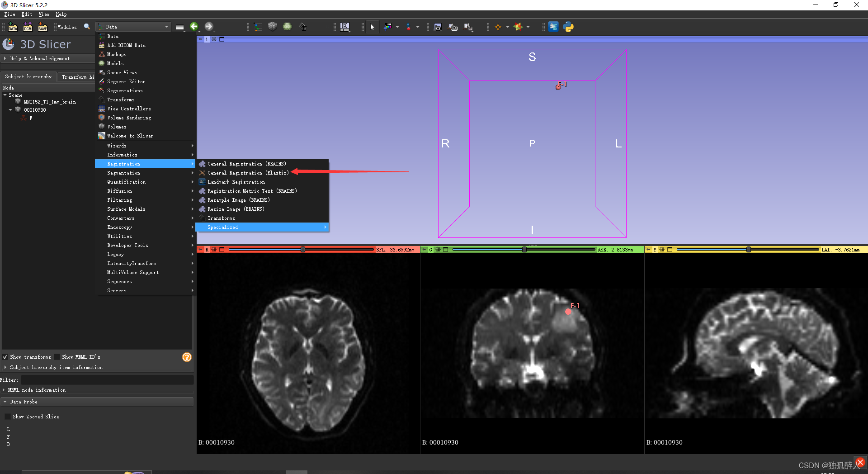Click the slice intersections icon
The image size is (868, 474).
[518, 27]
